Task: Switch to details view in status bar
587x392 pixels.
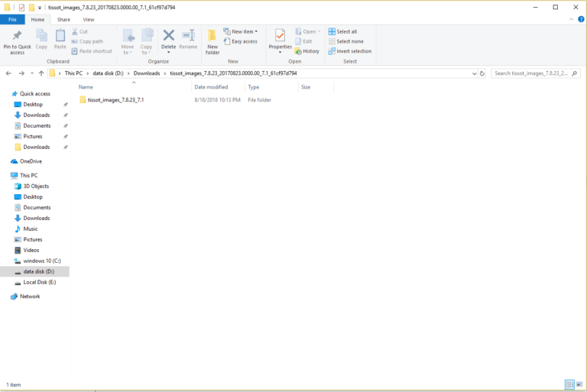Action: tap(569, 384)
